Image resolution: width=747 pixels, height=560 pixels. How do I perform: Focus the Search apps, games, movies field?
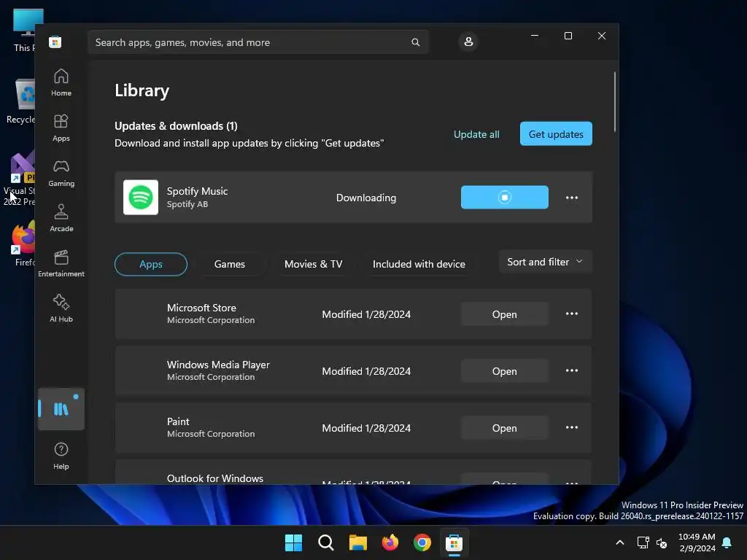(x=258, y=42)
